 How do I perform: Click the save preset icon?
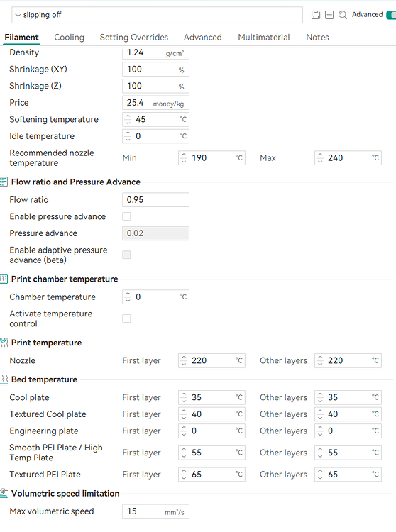(316, 15)
